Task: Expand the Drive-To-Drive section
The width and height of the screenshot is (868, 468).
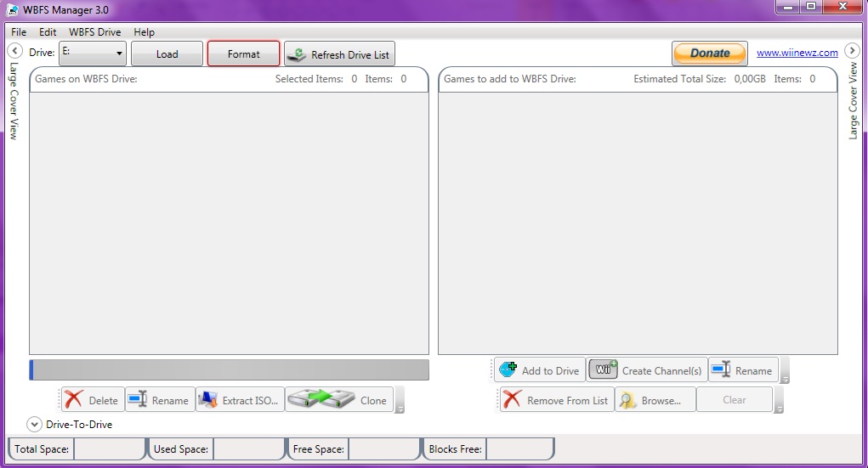Action: tap(35, 424)
